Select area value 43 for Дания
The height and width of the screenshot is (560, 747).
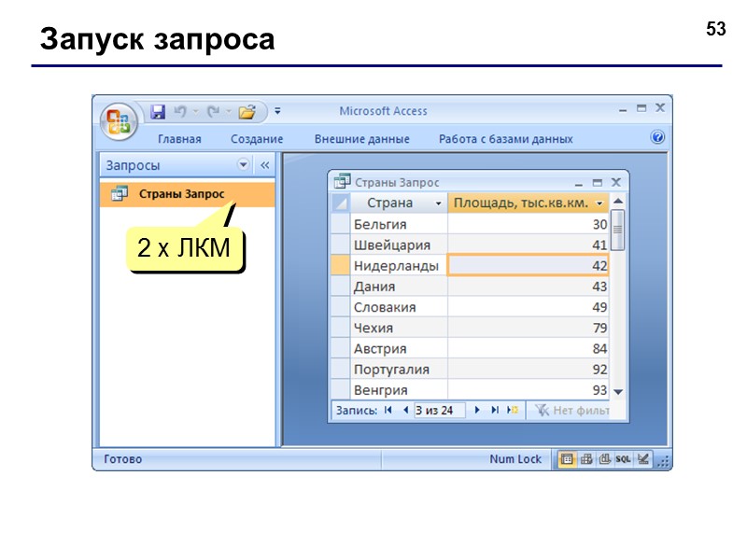[x=529, y=287]
